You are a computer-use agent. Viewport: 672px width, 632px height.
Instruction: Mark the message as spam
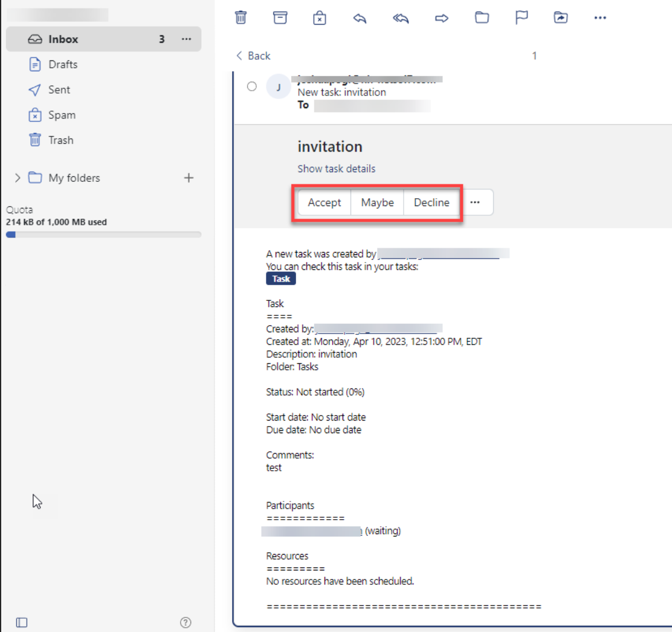[319, 18]
